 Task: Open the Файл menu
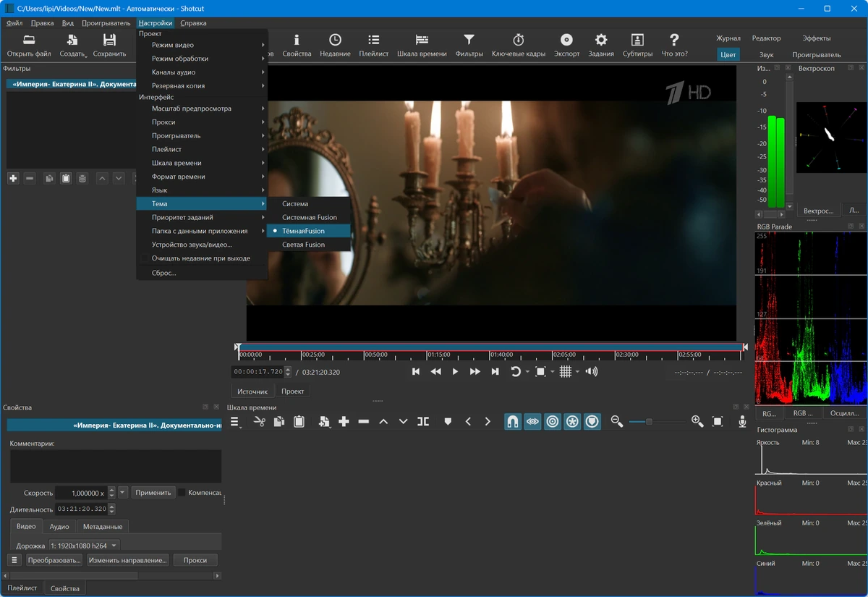point(14,23)
